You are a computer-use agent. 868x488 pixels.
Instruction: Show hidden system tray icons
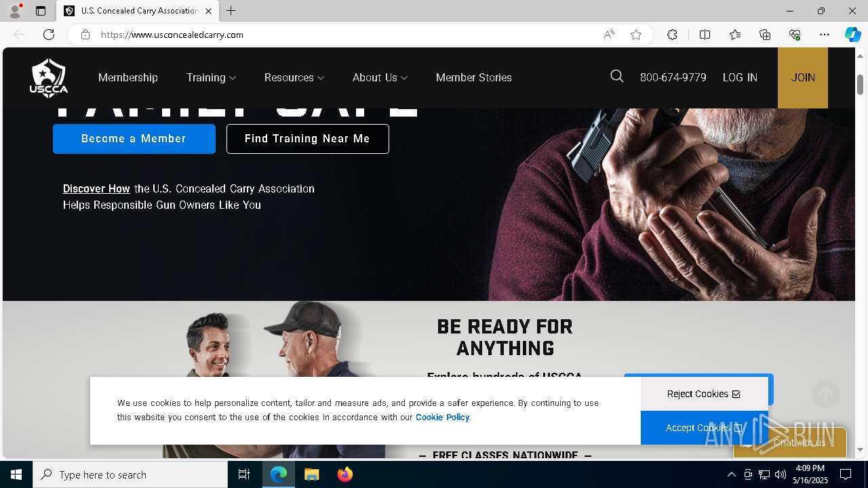click(731, 474)
